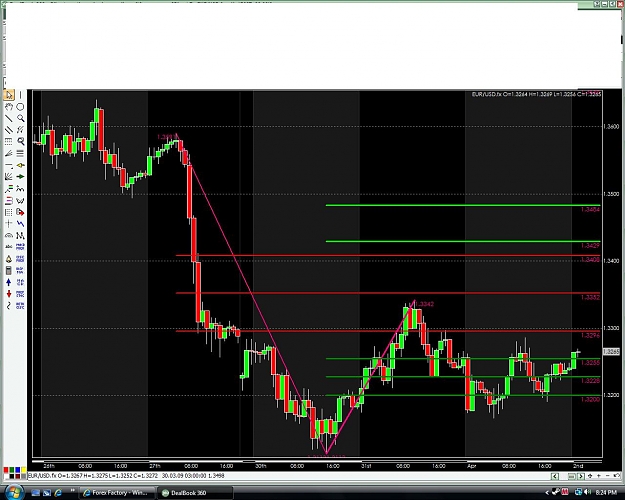
Task: Click the 1.3228 level label
Action: click(590, 381)
